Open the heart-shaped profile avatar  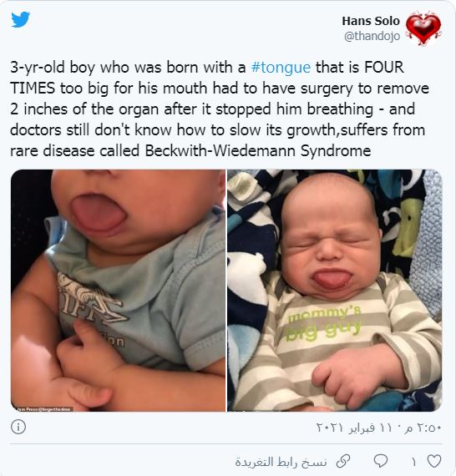[423, 28]
